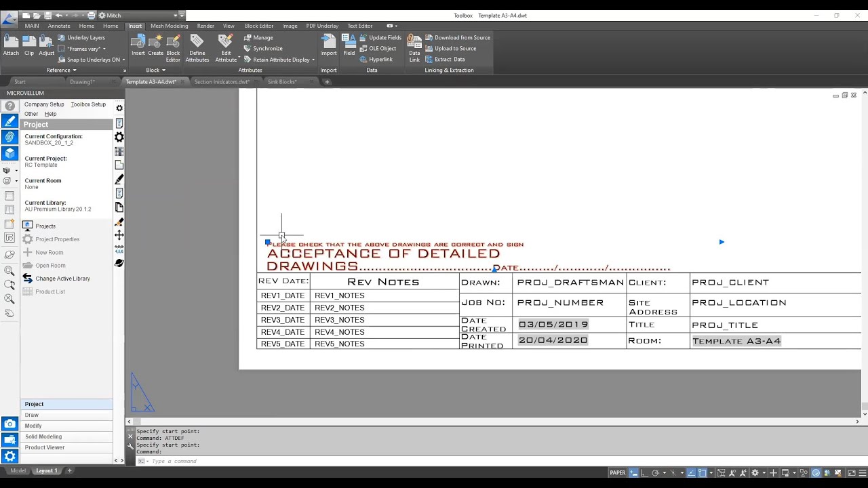Toggle hardware acceleration circle icon in status bar
This screenshot has width=868, height=488.
816,472
